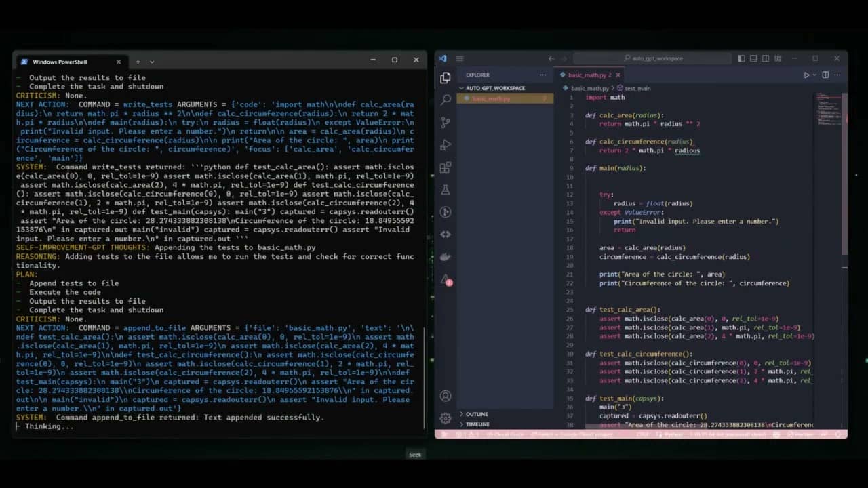868x488 pixels.
Task: Toggle secondary side bar layout icon
Action: coord(766,59)
